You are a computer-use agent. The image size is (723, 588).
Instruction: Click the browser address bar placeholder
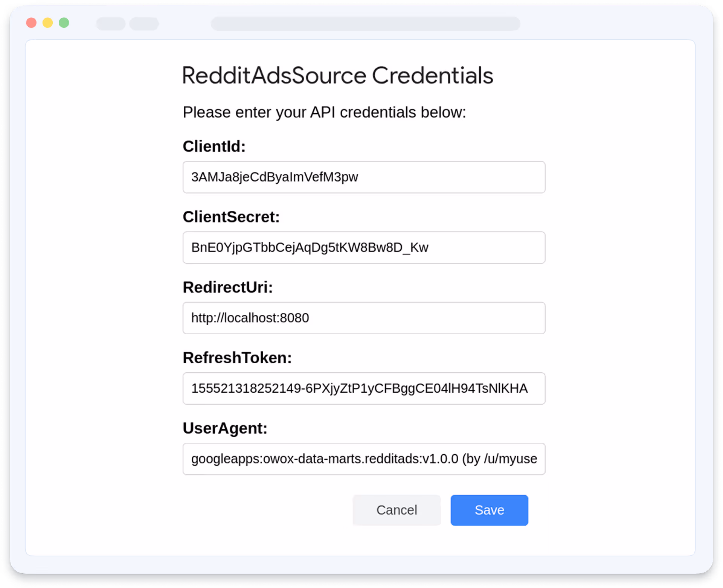tap(365, 23)
